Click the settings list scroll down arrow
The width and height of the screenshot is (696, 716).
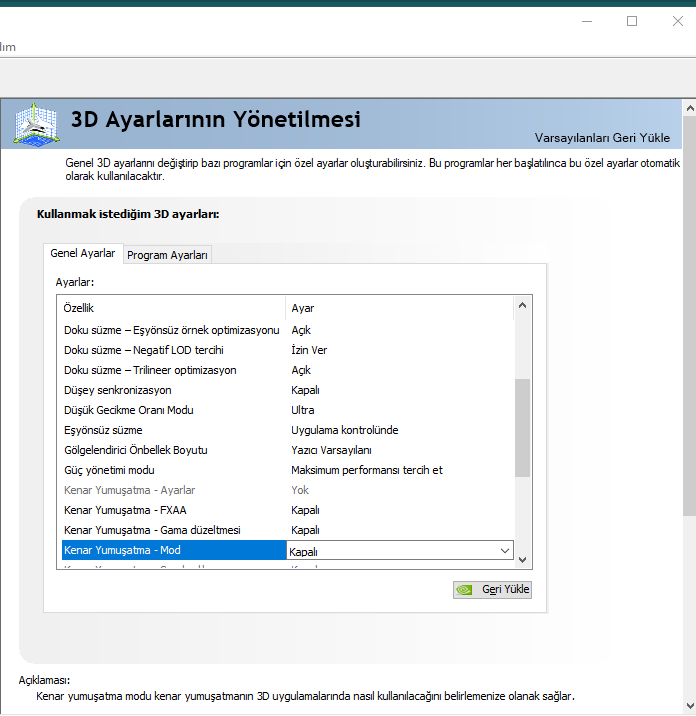[x=523, y=559]
